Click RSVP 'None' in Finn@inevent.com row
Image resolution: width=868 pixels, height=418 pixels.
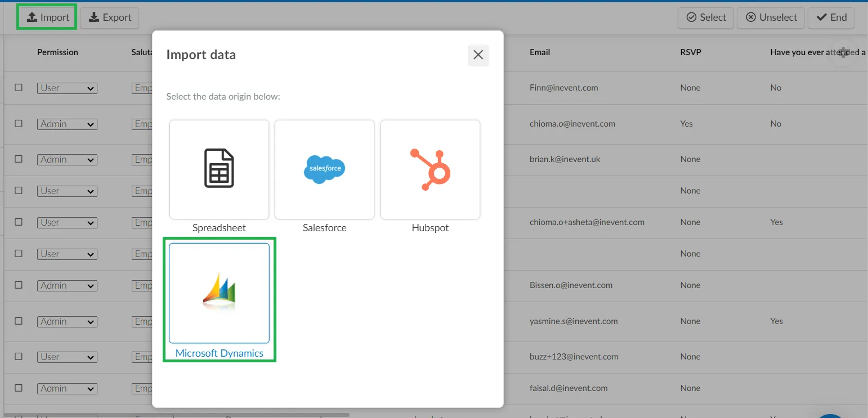click(x=690, y=88)
